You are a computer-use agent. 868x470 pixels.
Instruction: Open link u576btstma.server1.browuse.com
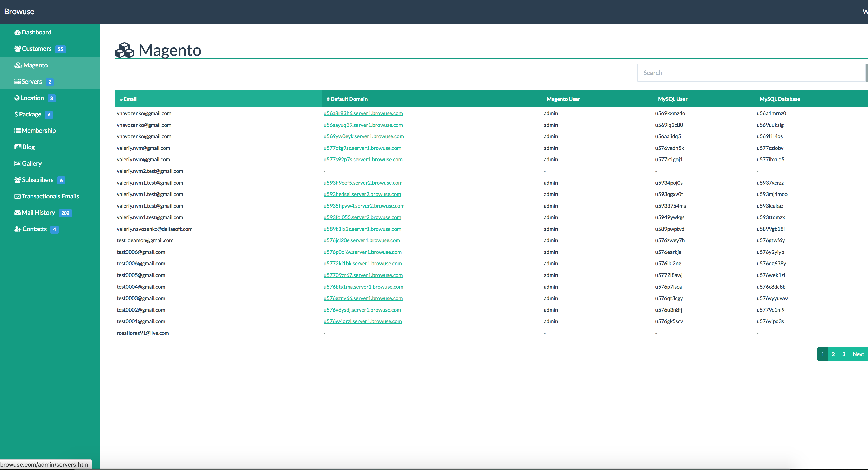pyautogui.click(x=363, y=287)
